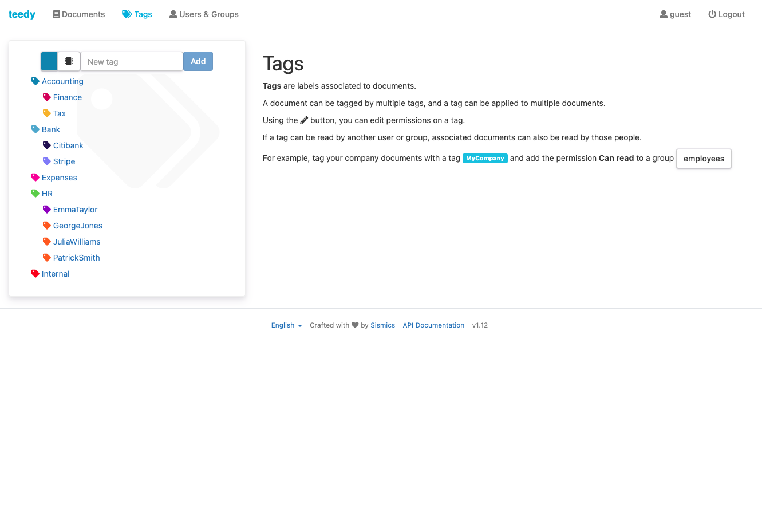Image resolution: width=762 pixels, height=532 pixels.
Task: Select the Tax tag
Action: 60,113
